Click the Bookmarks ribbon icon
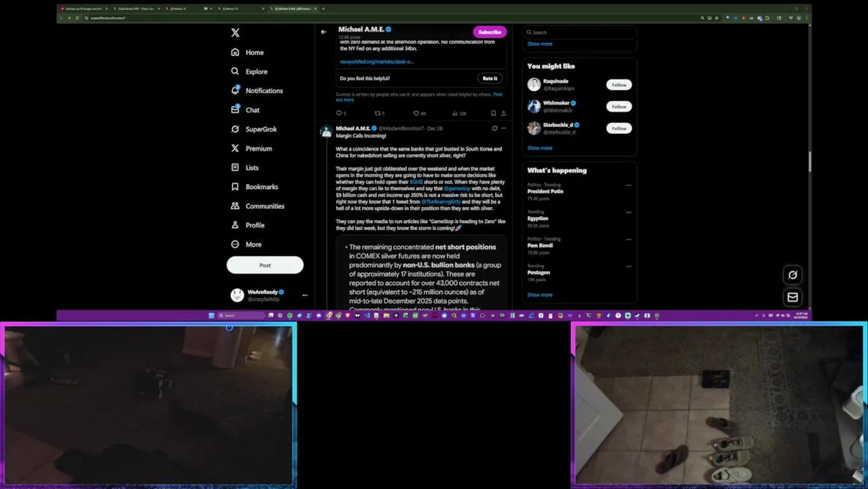The height and width of the screenshot is (489, 868). coord(235,187)
